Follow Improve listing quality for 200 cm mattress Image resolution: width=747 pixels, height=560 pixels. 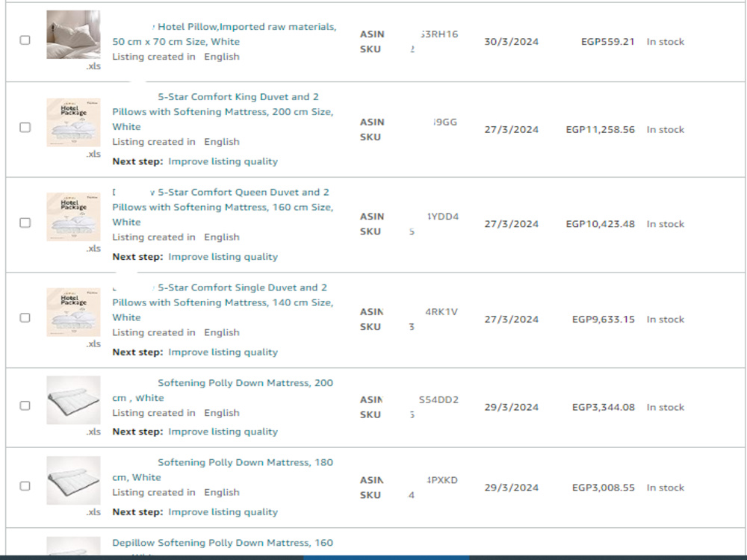[x=223, y=432]
